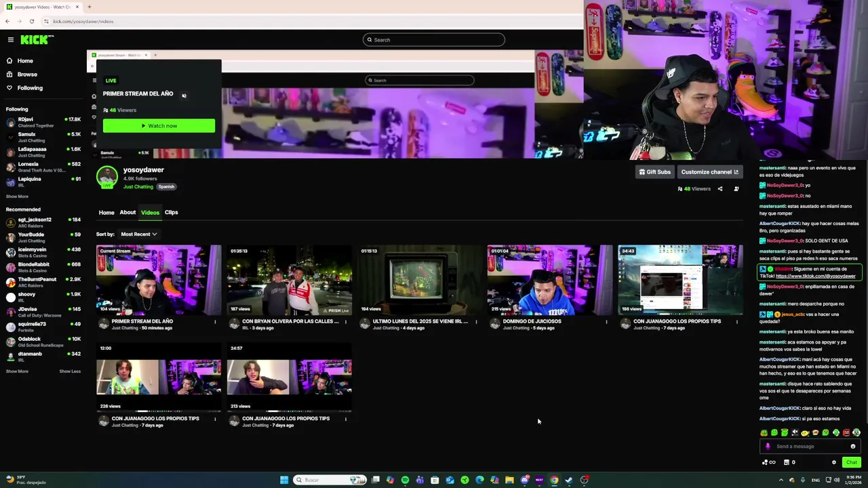Image resolution: width=868 pixels, height=488 pixels.
Task: Click the TikTok link in pinned chat message
Action: [816, 277]
